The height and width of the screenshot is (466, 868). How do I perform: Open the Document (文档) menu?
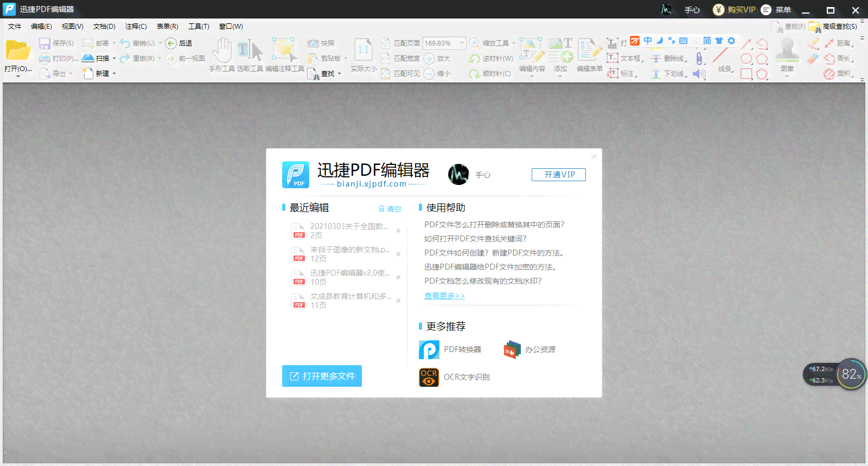tap(104, 26)
